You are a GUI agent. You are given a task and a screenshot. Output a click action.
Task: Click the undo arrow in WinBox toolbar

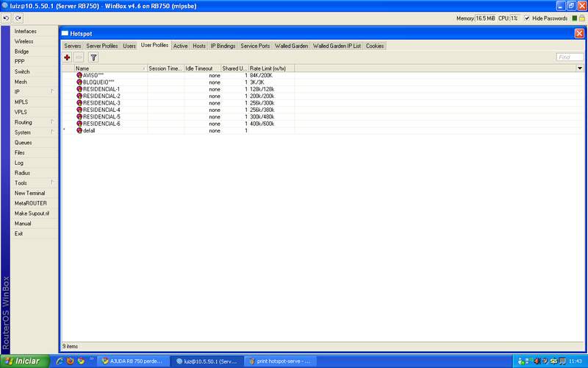6,18
